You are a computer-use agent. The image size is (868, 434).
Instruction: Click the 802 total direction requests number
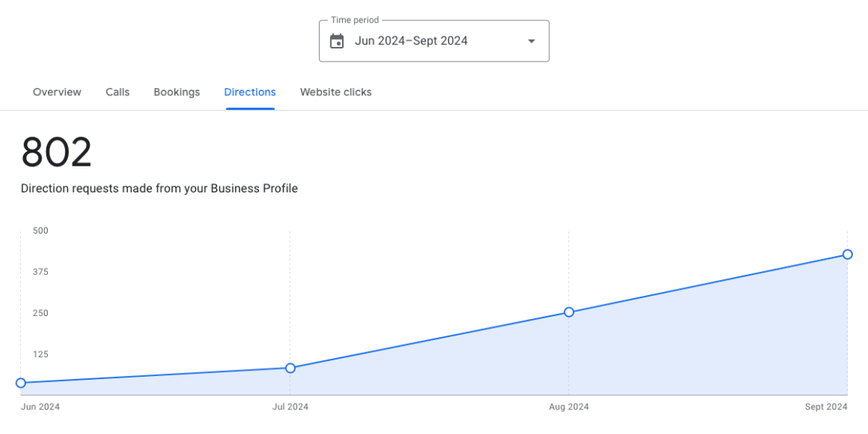click(56, 153)
